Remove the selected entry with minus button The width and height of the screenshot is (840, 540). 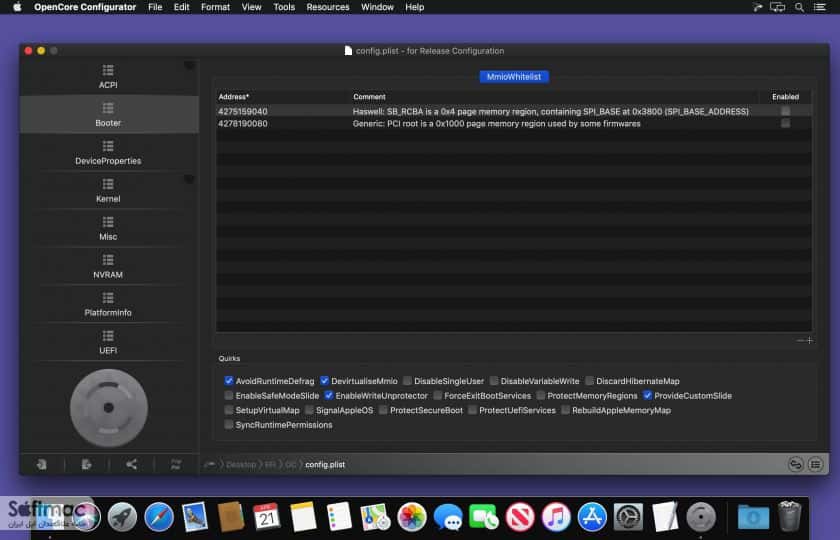click(801, 340)
